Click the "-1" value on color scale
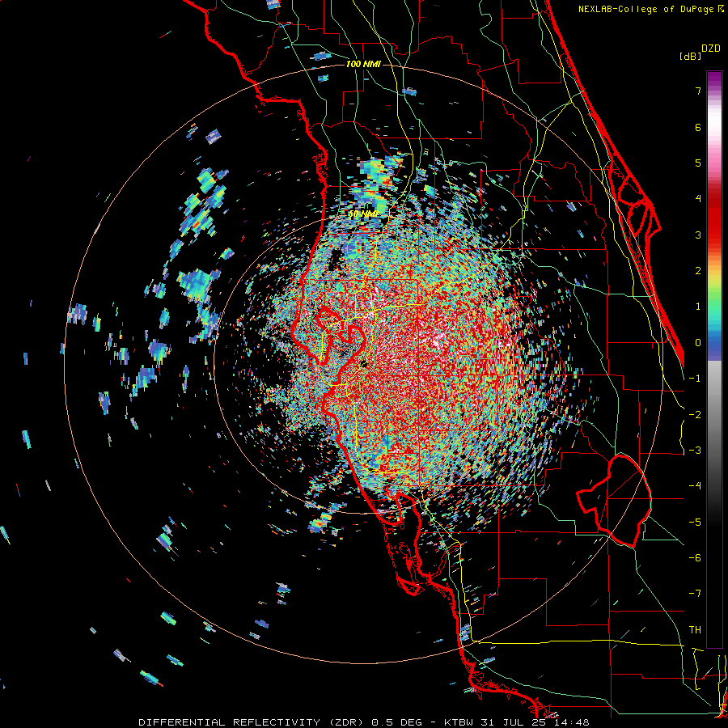 (695, 379)
